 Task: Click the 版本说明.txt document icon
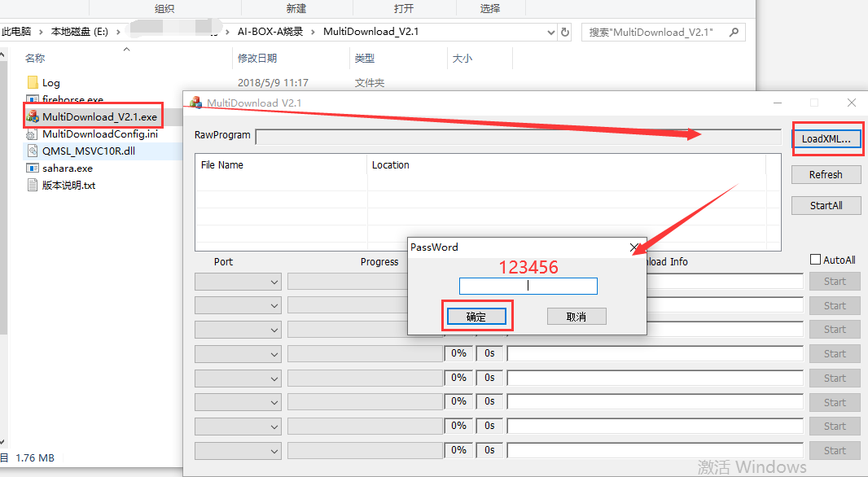33,186
